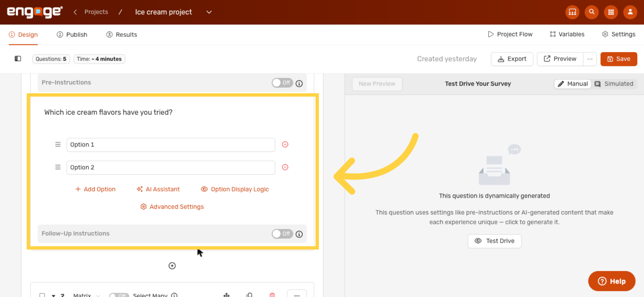644x297 pixels.
Task: Click the move icon on question 2
Action: (x=227, y=295)
